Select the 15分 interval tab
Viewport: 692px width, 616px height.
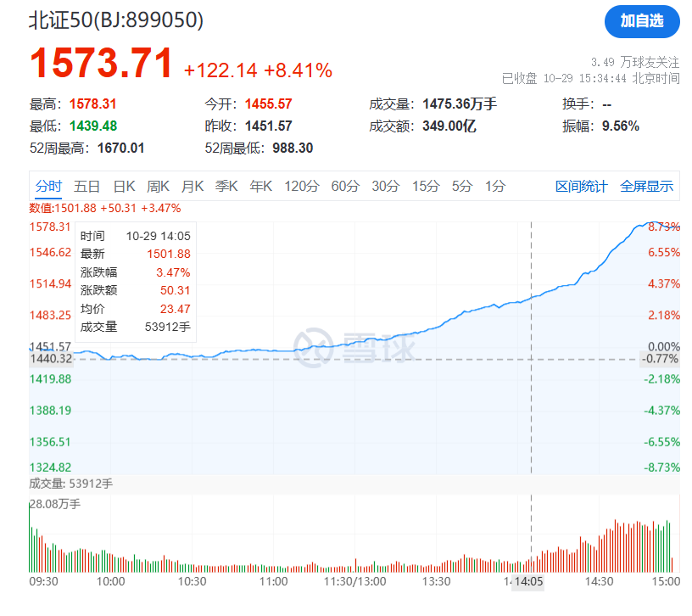pos(426,187)
